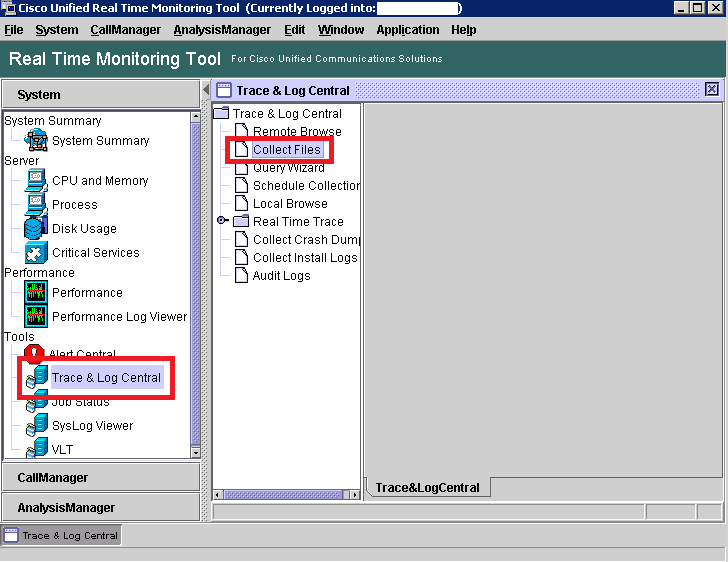Select Schedule Collection tree item

pyautogui.click(x=306, y=185)
